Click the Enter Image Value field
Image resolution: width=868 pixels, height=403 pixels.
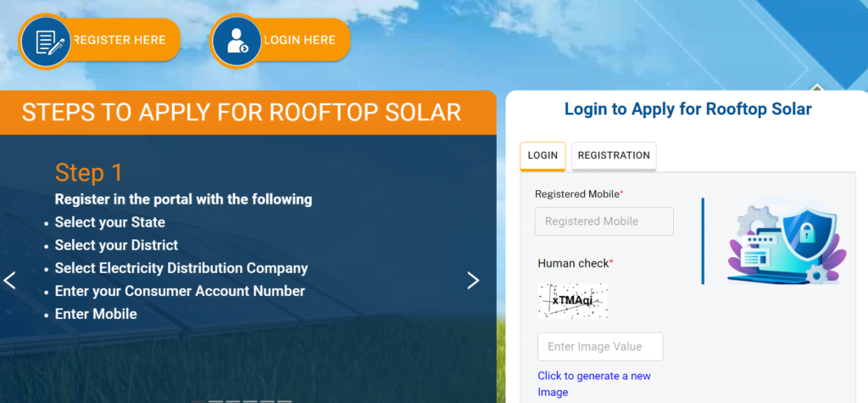(600, 346)
